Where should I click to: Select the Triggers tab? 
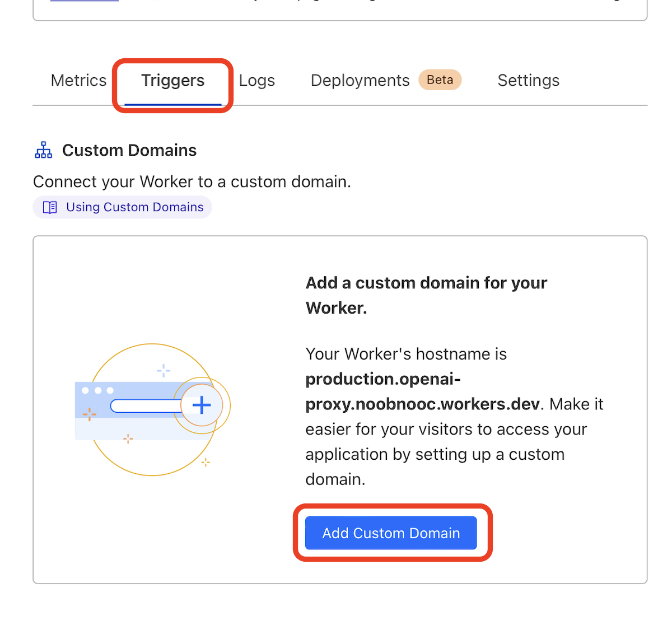tap(172, 81)
